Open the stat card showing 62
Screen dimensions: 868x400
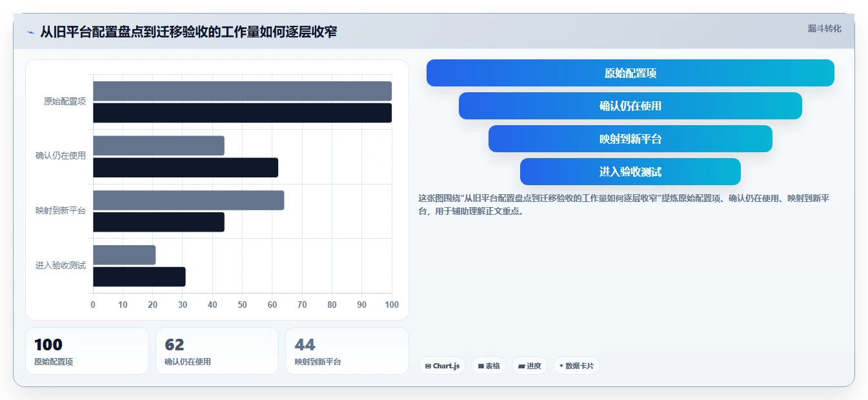click(x=217, y=351)
